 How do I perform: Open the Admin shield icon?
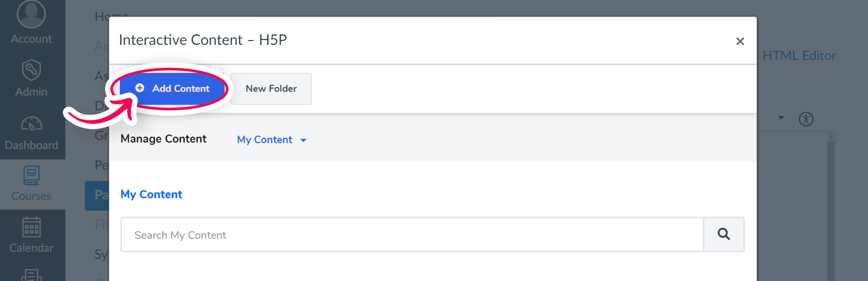pyautogui.click(x=31, y=70)
